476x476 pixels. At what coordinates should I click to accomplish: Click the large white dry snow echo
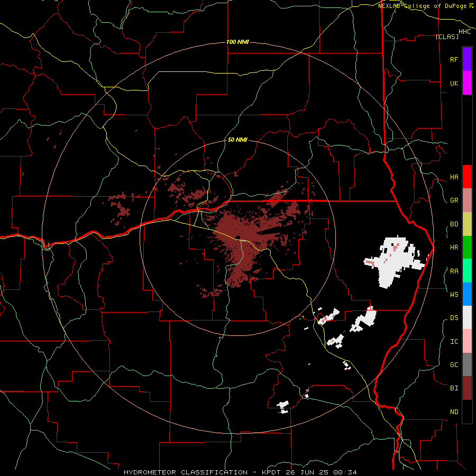point(395,262)
